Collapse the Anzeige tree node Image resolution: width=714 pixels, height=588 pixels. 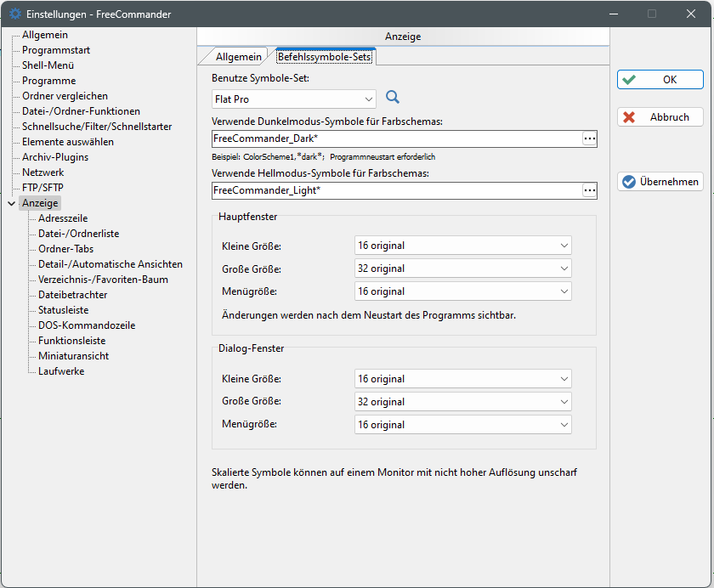coord(12,203)
